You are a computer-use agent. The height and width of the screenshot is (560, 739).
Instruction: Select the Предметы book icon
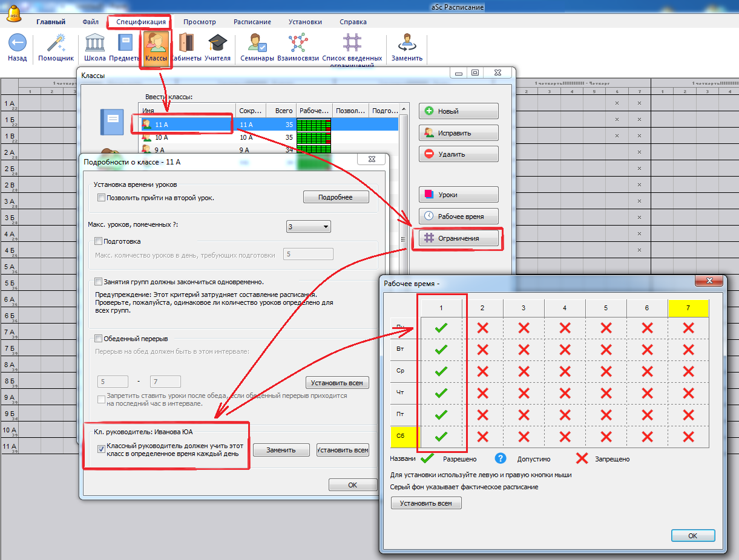click(125, 43)
